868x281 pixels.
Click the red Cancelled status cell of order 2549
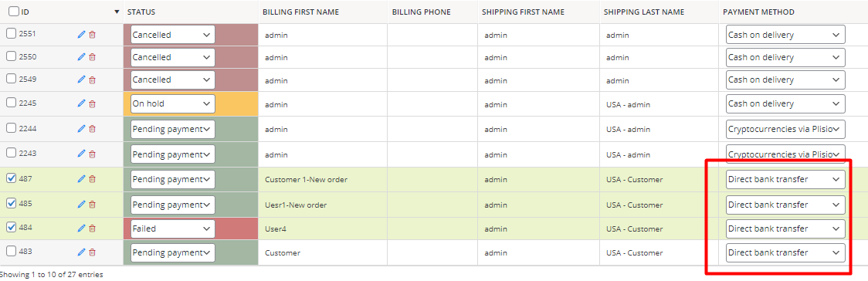(x=191, y=80)
